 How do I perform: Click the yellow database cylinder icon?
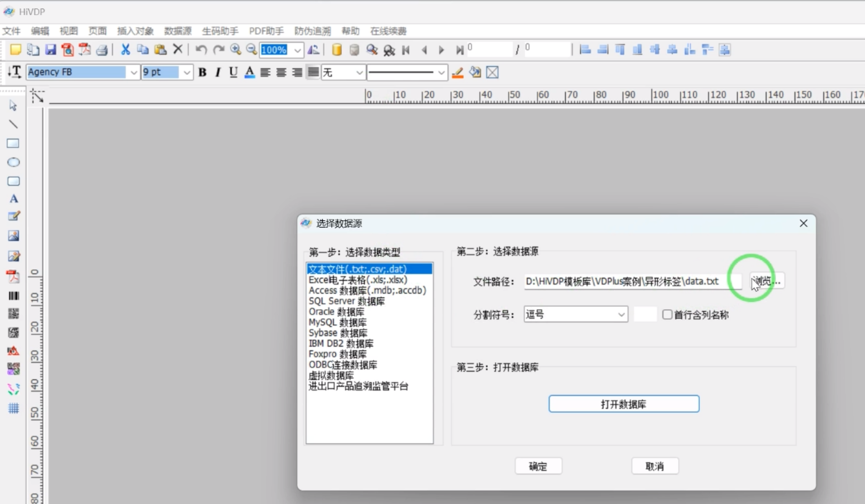pos(337,49)
